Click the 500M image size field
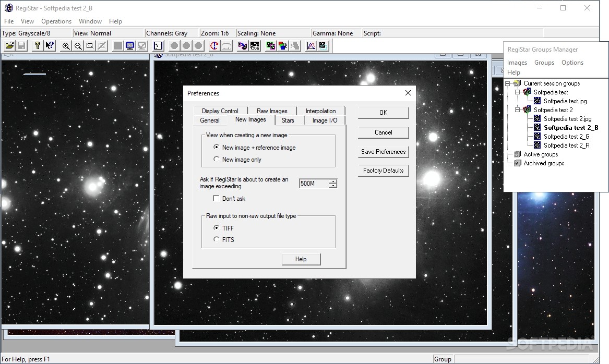Viewport: 609px width, 364px height. (314, 184)
